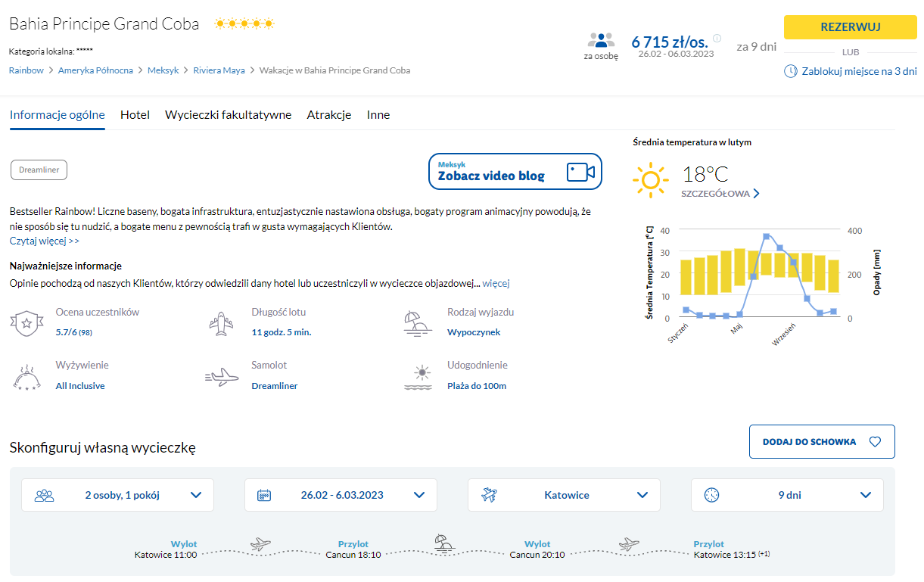Follow the Czytaj więcej link
Screen dimensions: 924x582
pyautogui.click(x=44, y=241)
